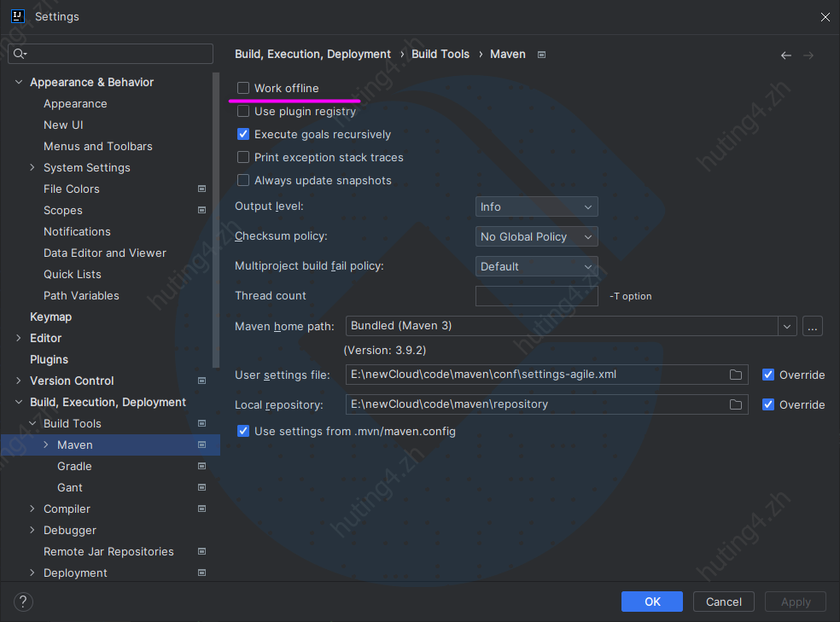Click project icon next to Gant
The height and width of the screenshot is (622, 840).
coord(202,488)
